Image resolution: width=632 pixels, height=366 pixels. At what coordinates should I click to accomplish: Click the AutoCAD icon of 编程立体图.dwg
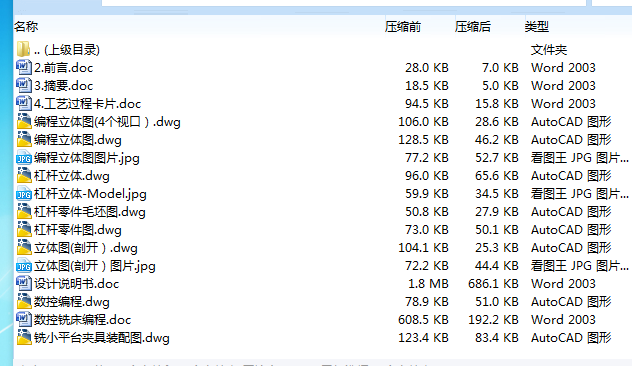point(23,139)
